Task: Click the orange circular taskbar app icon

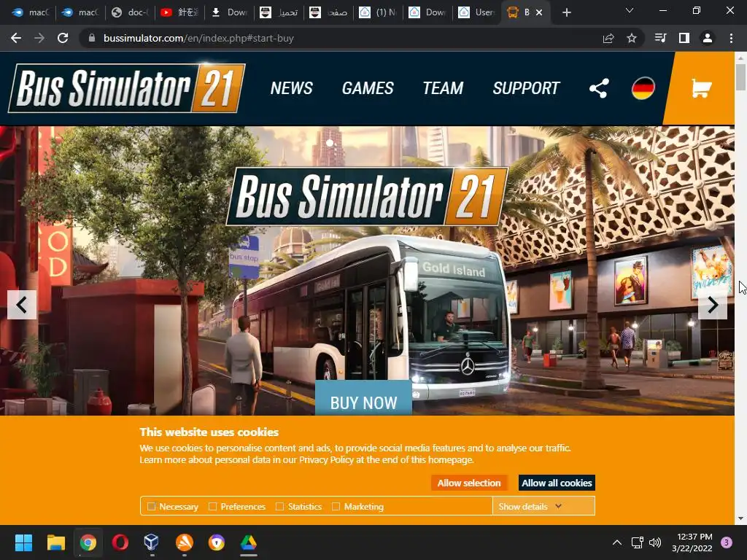Action: point(185,542)
